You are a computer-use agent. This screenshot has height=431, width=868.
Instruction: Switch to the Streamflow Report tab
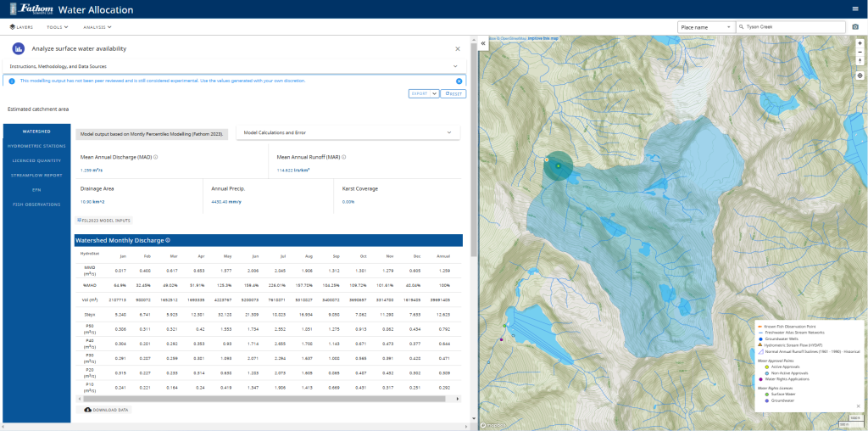point(36,175)
